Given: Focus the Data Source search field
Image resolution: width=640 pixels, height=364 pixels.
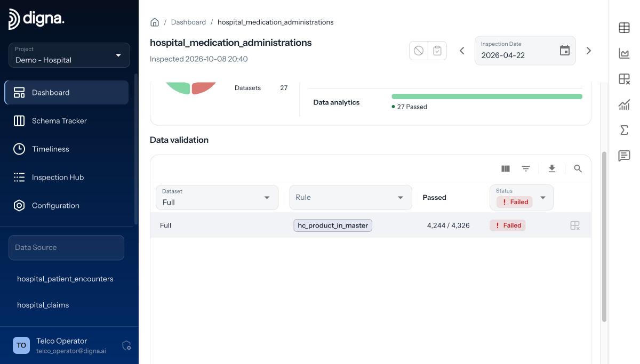Looking at the screenshot, I should [66, 248].
